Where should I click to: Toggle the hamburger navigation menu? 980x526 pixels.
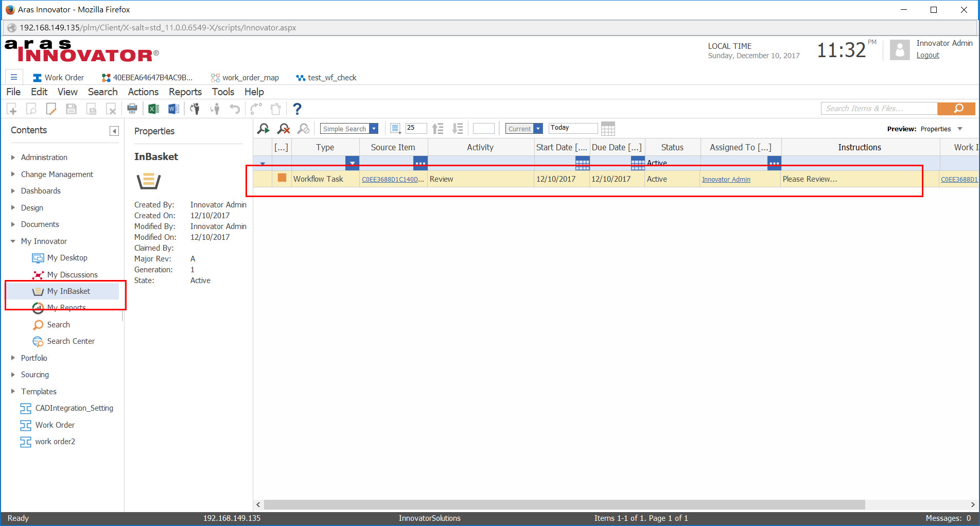[14, 77]
